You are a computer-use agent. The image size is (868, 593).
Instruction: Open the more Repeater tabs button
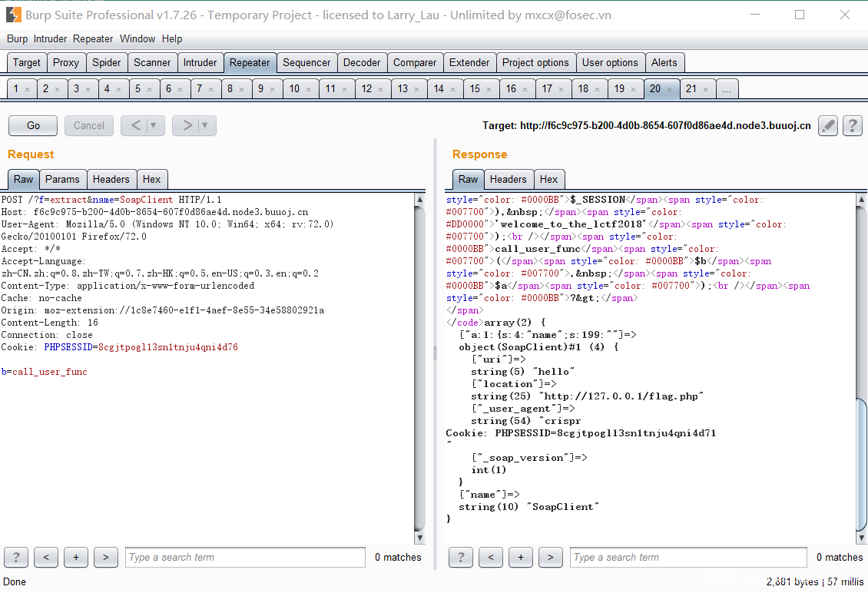click(x=727, y=88)
